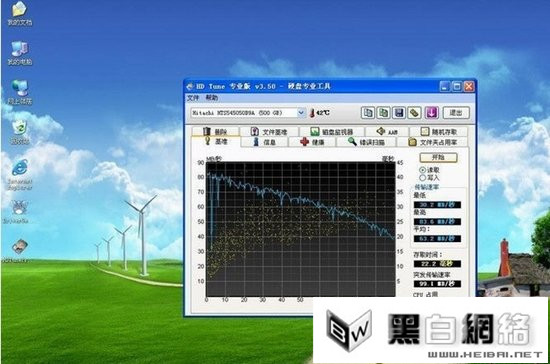Maximize the HD Tune window
550x364 pixels.
point(457,87)
